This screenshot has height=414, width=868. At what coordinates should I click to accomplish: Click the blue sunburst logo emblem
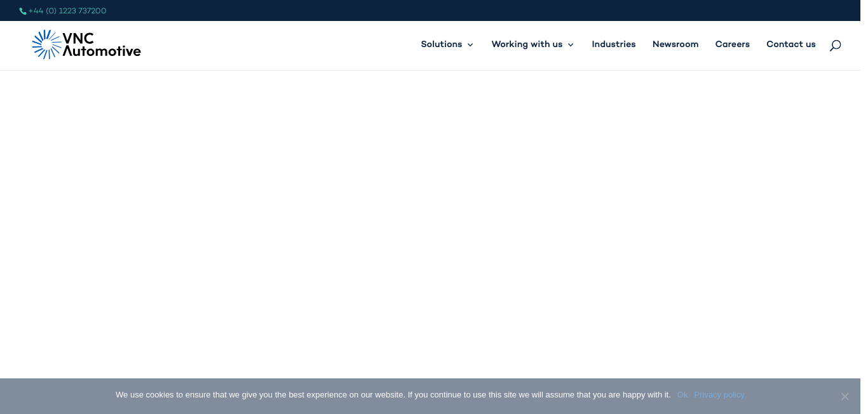tap(46, 45)
